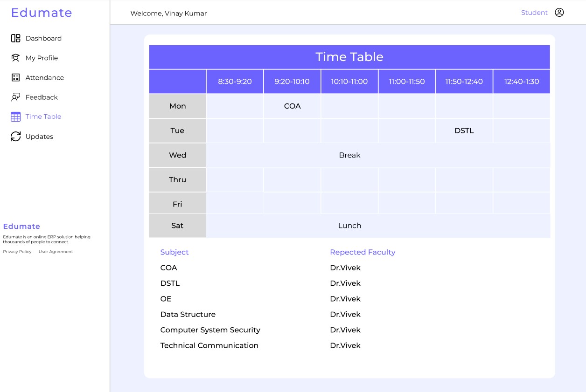Click DSTL in the subject list
The height and width of the screenshot is (392, 586).
point(170,283)
